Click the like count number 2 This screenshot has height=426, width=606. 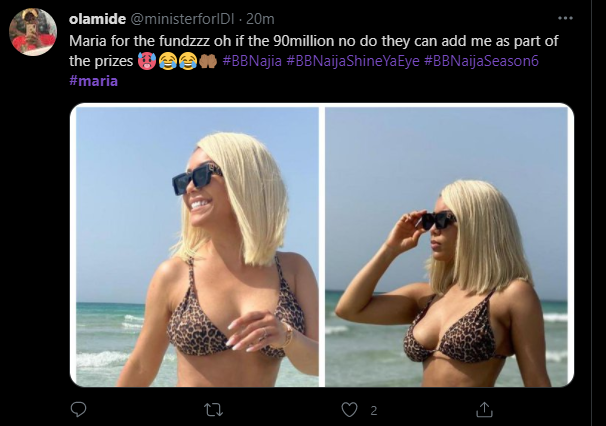(x=373, y=411)
